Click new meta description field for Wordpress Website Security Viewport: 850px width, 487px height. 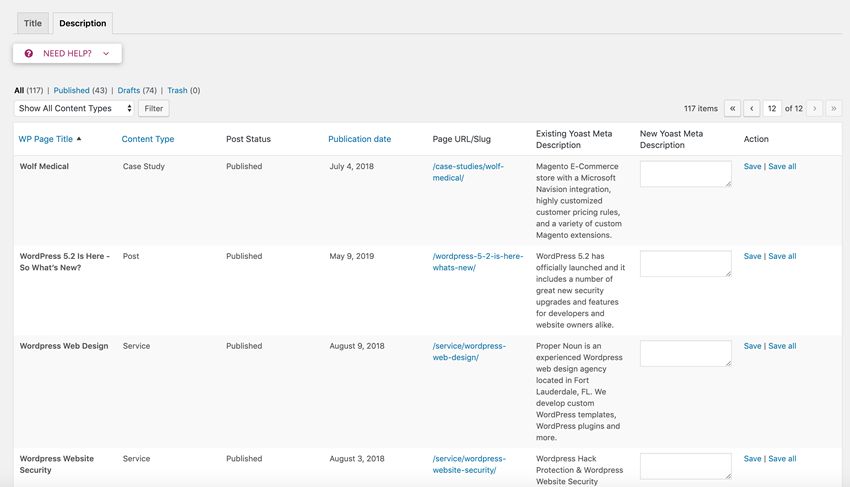686,466
